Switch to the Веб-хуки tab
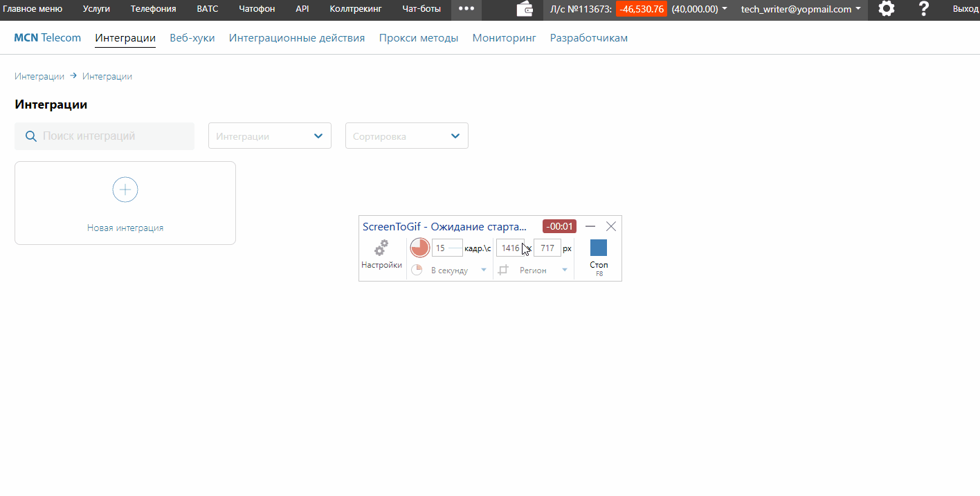The height and width of the screenshot is (496, 980). [192, 38]
